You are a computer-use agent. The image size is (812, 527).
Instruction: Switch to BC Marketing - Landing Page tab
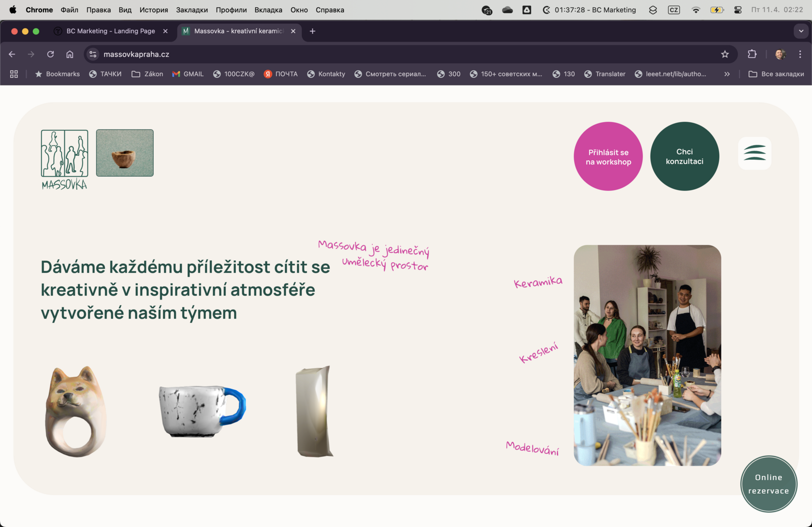pos(110,31)
